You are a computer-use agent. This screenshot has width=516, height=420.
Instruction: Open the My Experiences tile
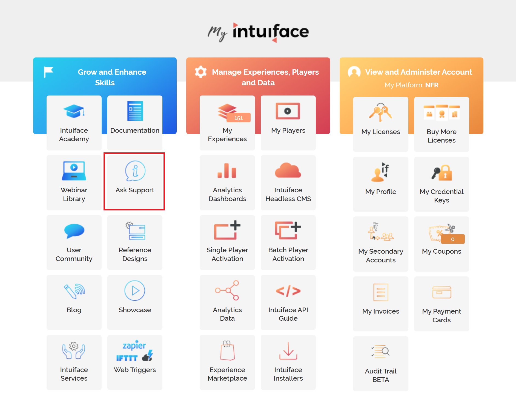(227, 123)
